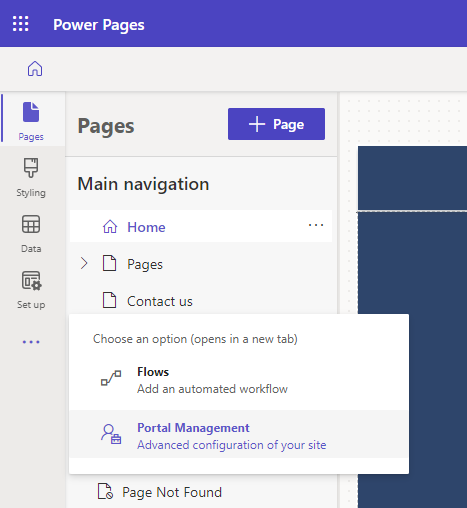Add a new page with + Page button
The height and width of the screenshot is (508, 467).
[276, 124]
